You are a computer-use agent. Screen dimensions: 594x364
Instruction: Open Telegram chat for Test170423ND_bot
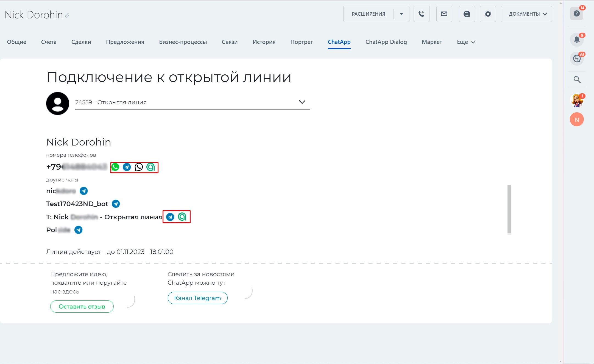tap(116, 204)
